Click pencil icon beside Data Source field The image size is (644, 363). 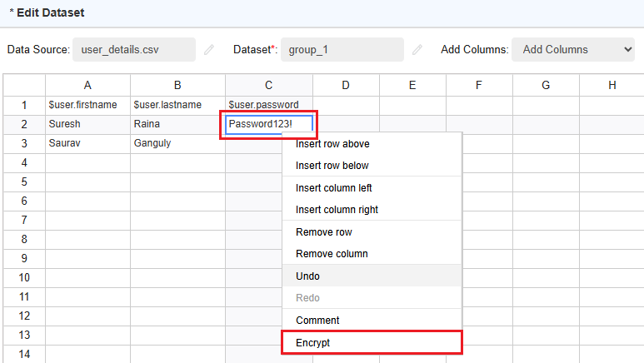coord(209,50)
